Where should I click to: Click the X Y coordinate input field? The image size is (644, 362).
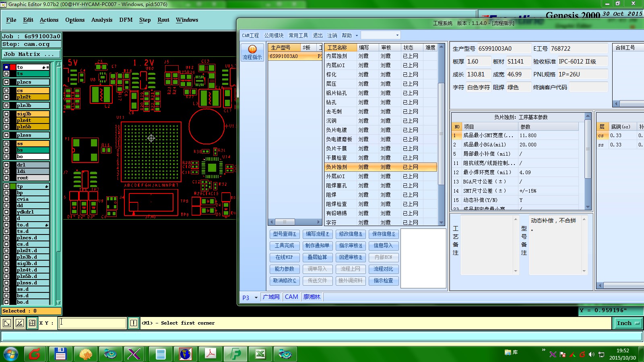93,323
